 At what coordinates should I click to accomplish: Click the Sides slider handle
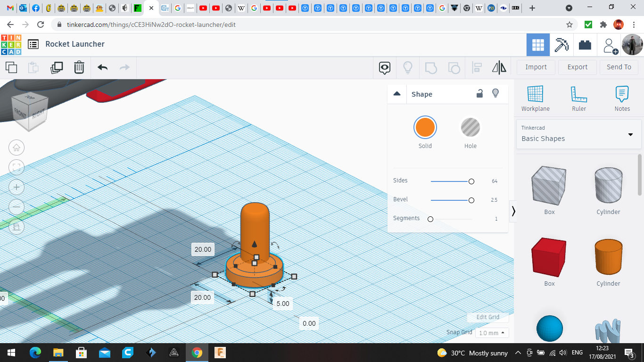tap(471, 181)
